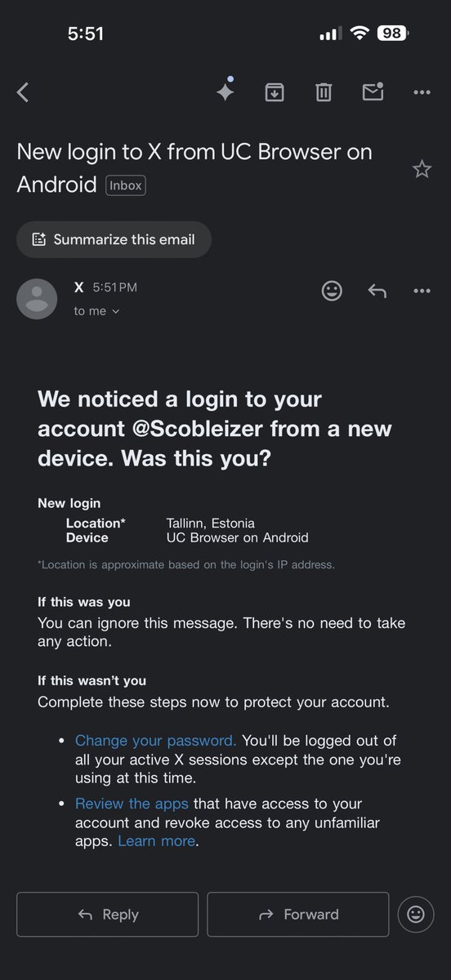Open sender X avatar
The width and height of the screenshot is (451, 980).
click(37, 299)
